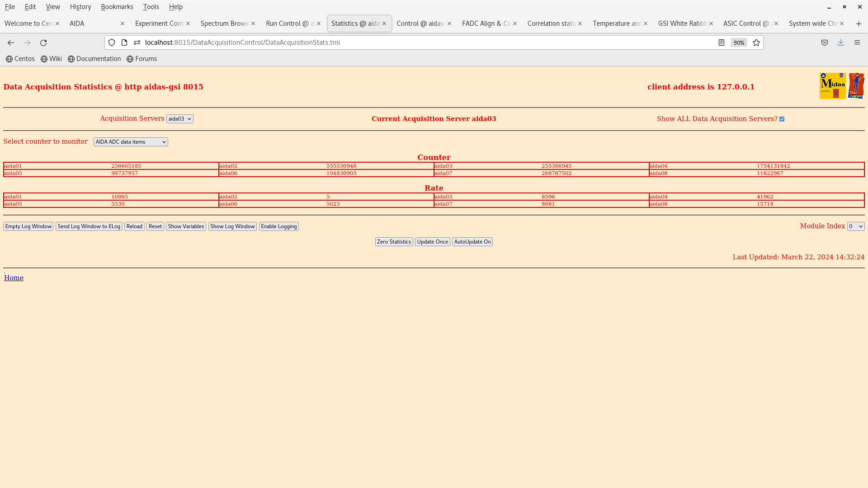
Task: Uncheck Show ALL Data Acquisition Servers checkbox
Action: (x=782, y=119)
